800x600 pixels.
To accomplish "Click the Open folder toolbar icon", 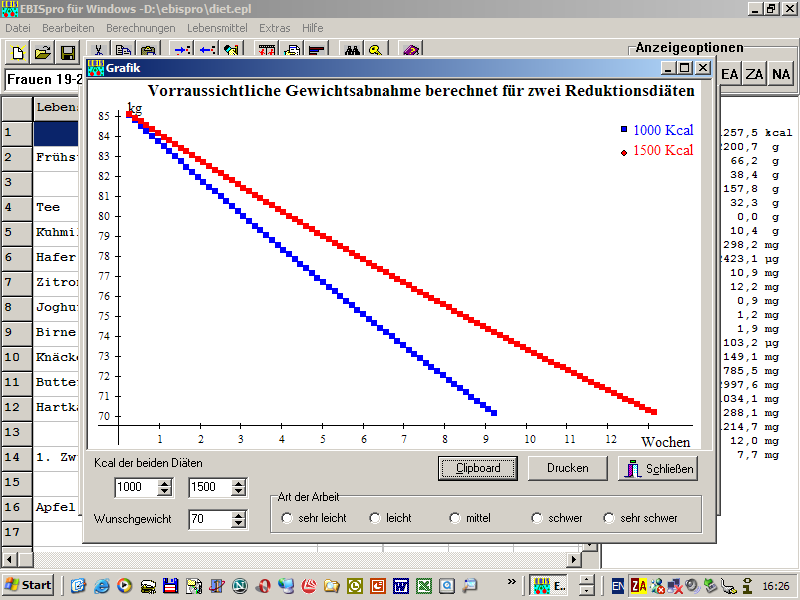I will (x=43, y=51).
